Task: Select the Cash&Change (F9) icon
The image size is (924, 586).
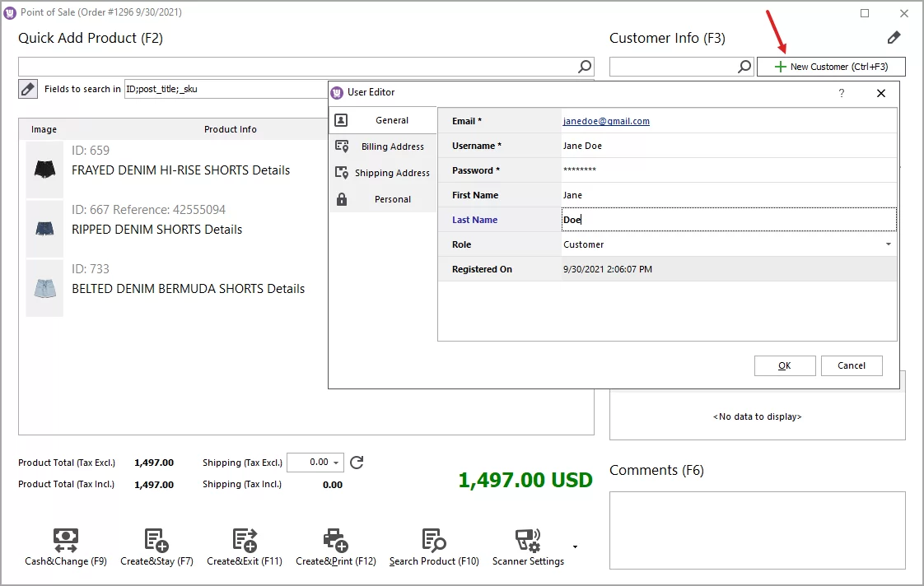Action: [x=66, y=542]
